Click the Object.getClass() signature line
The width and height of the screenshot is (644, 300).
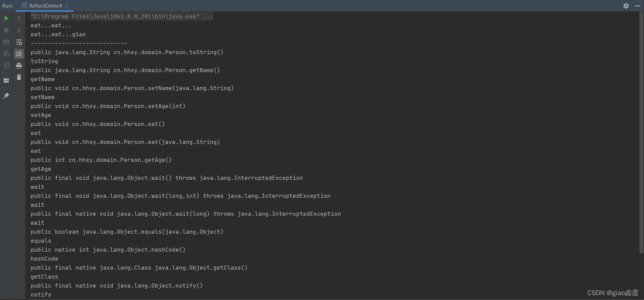139,268
